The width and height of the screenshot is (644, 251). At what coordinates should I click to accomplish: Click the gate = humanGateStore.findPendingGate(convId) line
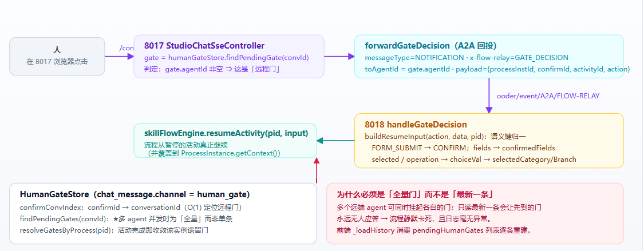pos(226,58)
